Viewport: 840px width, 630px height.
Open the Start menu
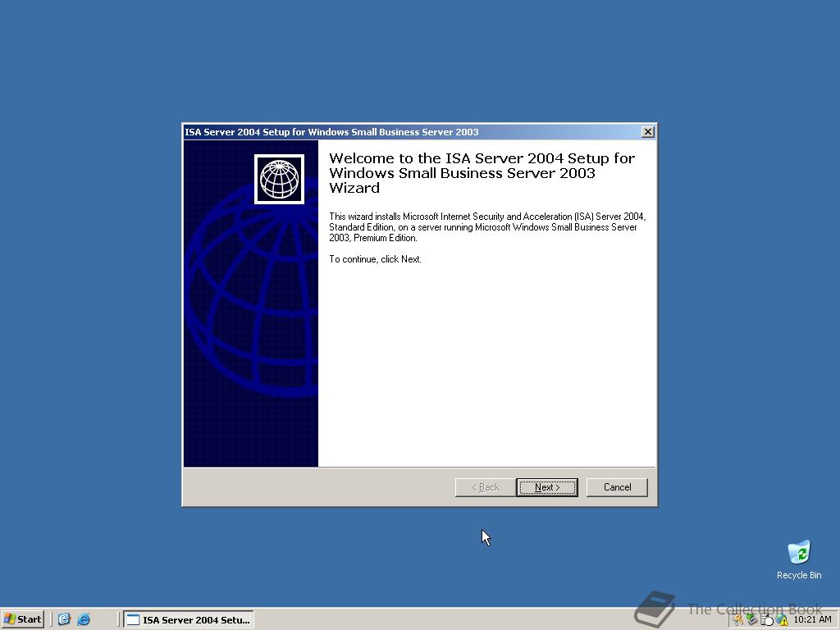(x=22, y=619)
